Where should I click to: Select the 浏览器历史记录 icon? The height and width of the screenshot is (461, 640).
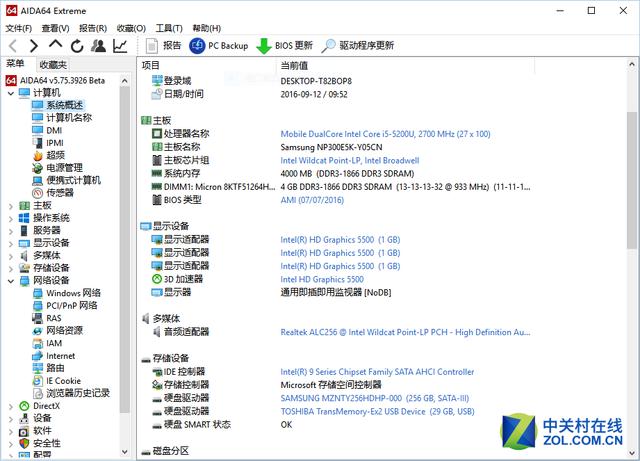(x=38, y=394)
